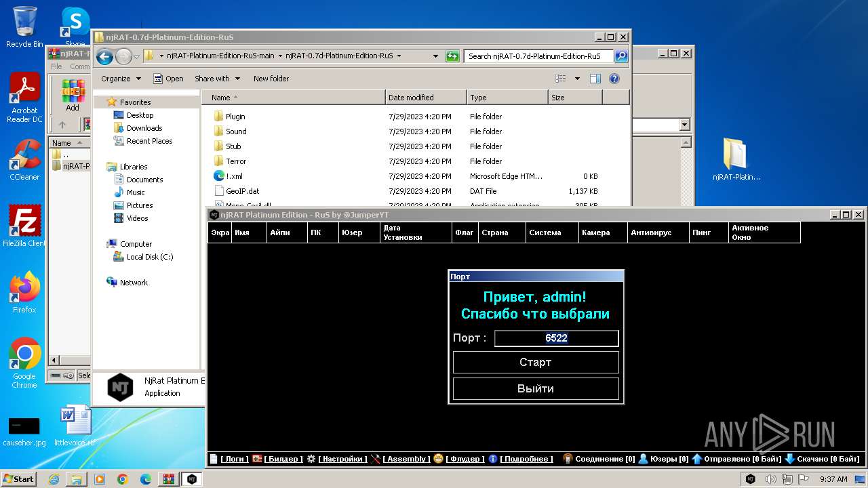
Task: Select the !.xml file
Action: pos(234,176)
